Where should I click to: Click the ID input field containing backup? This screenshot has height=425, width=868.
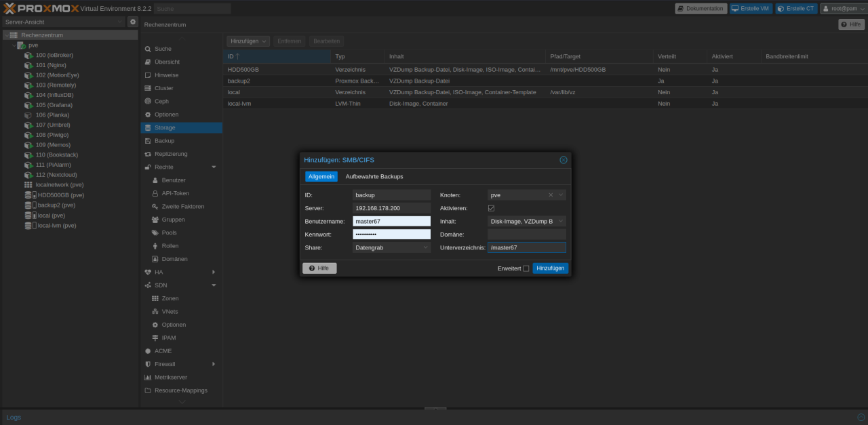click(x=392, y=195)
